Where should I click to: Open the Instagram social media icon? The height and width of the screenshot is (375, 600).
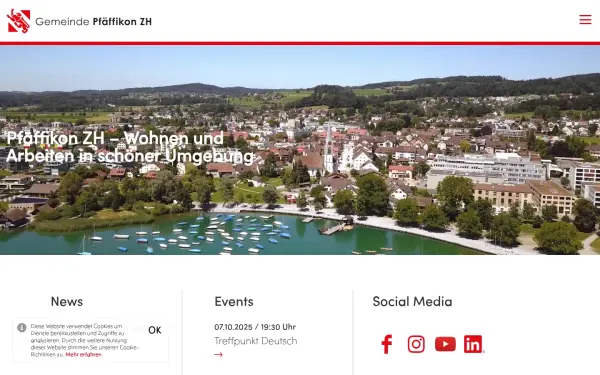416,344
